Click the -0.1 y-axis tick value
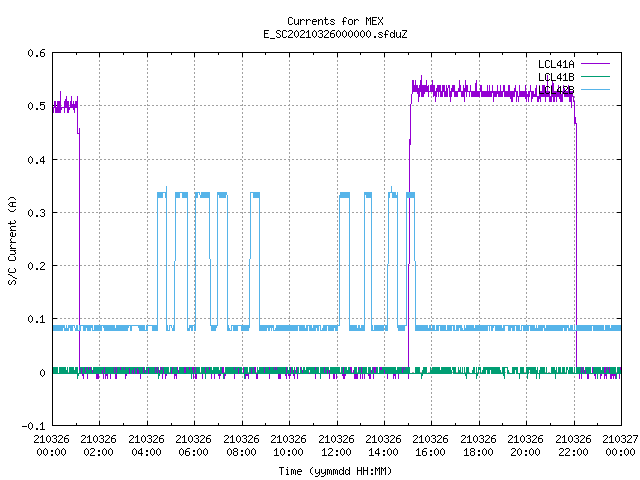 tap(33, 426)
